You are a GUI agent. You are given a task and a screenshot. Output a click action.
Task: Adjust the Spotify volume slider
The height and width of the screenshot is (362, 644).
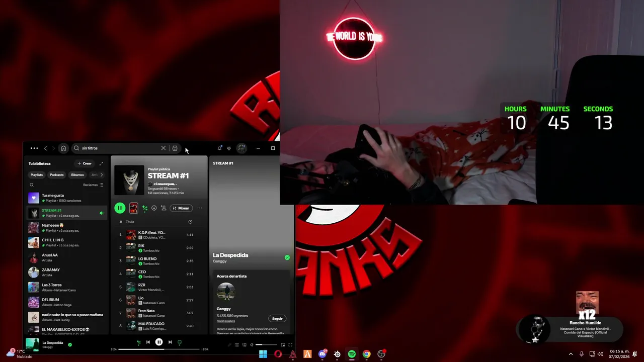point(266,344)
